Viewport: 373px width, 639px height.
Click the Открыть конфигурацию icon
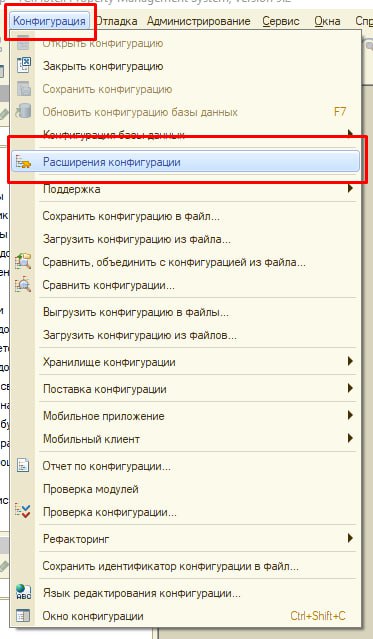pos(24,42)
